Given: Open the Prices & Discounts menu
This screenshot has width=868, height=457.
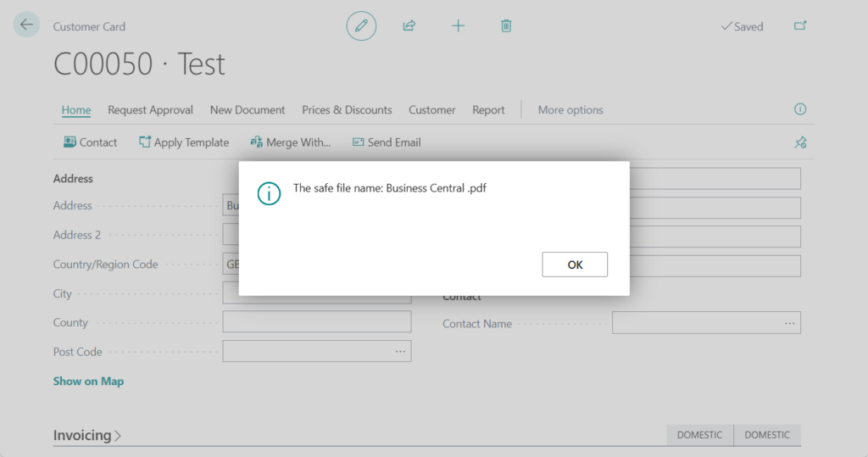Looking at the screenshot, I should [347, 110].
